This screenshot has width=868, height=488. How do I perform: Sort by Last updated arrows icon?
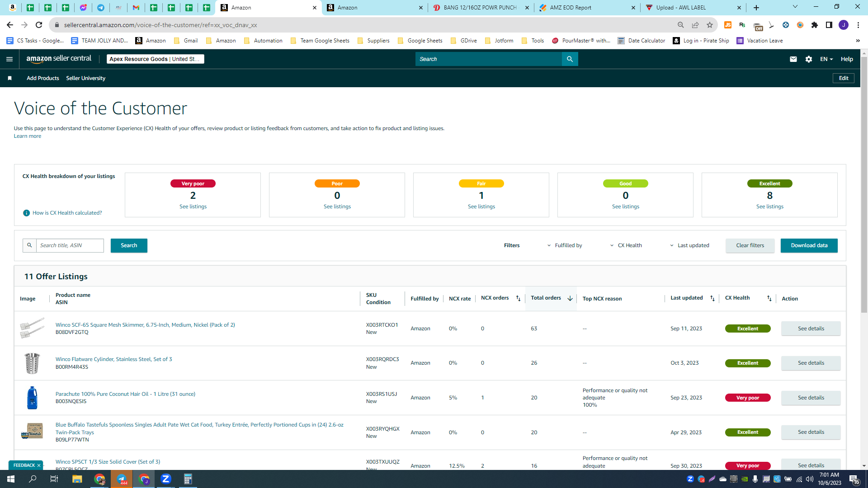pos(712,299)
